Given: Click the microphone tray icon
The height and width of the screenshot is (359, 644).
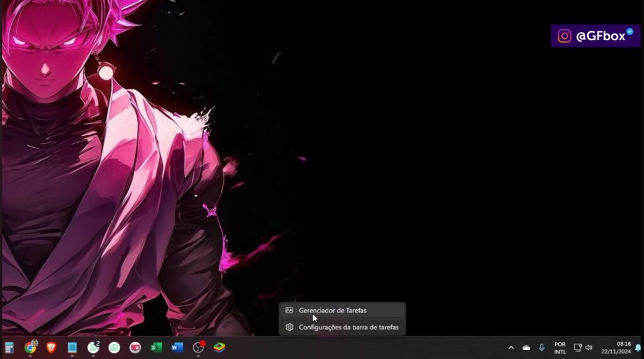Looking at the screenshot, I should [x=541, y=348].
